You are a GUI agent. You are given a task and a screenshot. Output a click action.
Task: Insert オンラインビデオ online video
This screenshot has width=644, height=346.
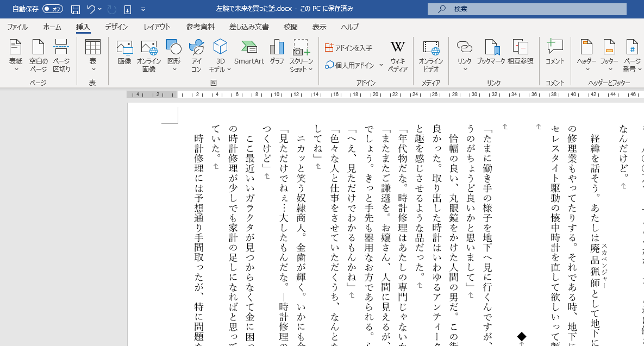(x=431, y=56)
